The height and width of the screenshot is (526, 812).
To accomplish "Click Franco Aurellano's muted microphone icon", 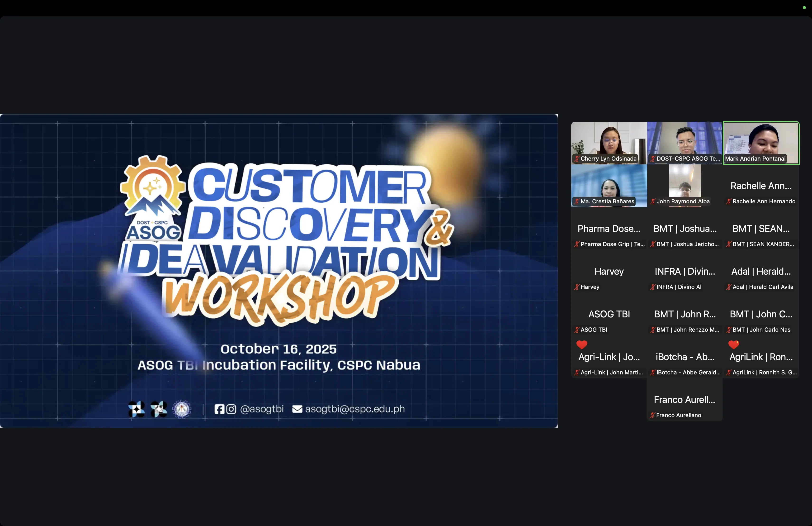I will pyautogui.click(x=652, y=415).
